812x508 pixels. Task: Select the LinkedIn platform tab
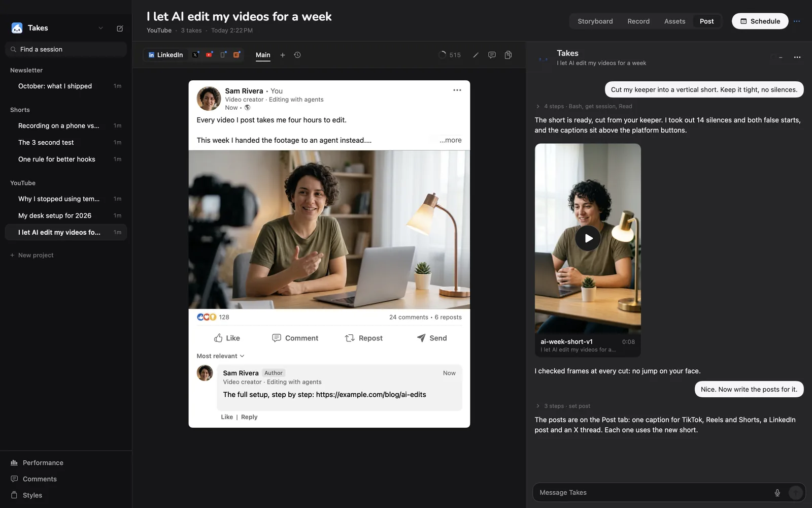click(165, 55)
